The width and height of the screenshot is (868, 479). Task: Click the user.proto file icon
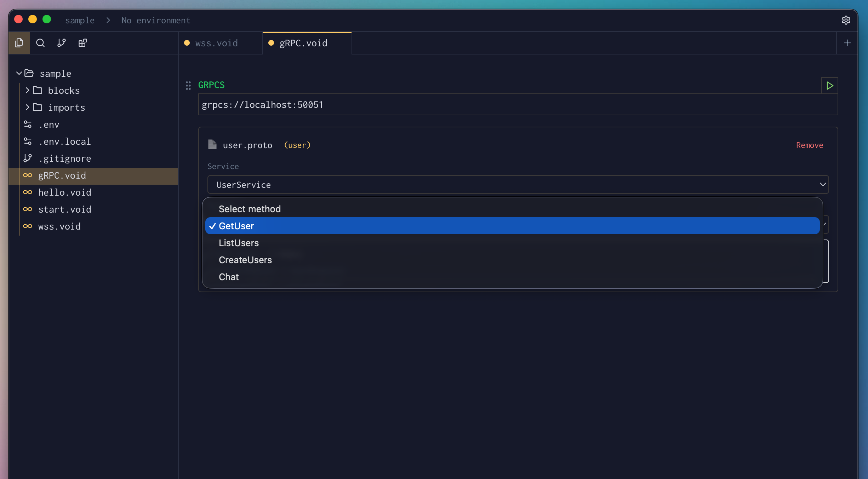pyautogui.click(x=212, y=145)
